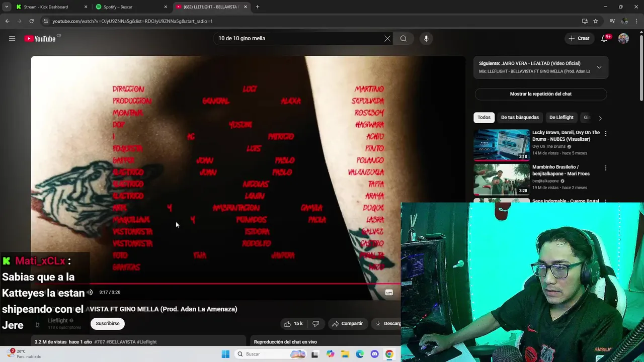This screenshot has height=362, width=644.
Task: Toggle subtitles on the video player
Action: [389, 292]
